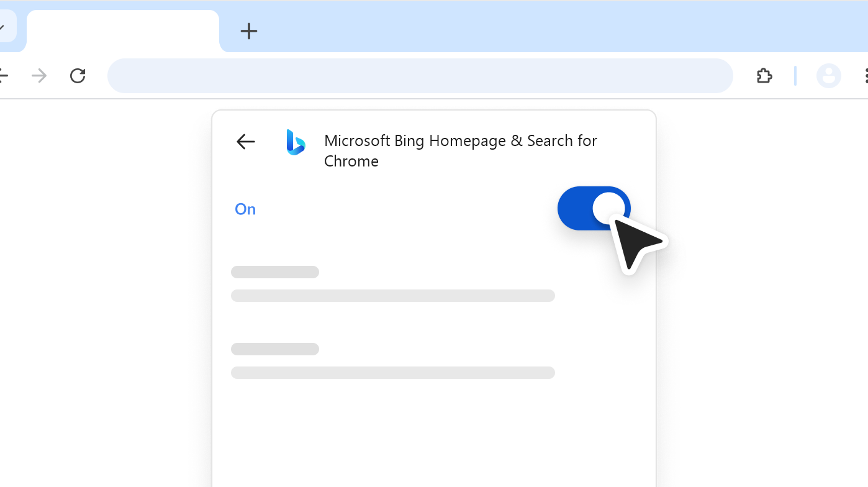Go back from the Bing extension details
Viewport: 868px width, 487px height.
[x=246, y=142]
